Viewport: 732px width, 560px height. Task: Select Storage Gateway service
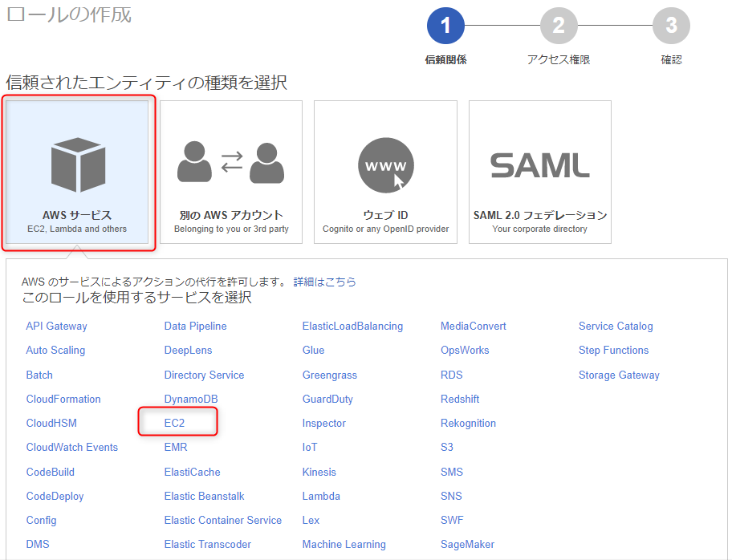tap(619, 375)
